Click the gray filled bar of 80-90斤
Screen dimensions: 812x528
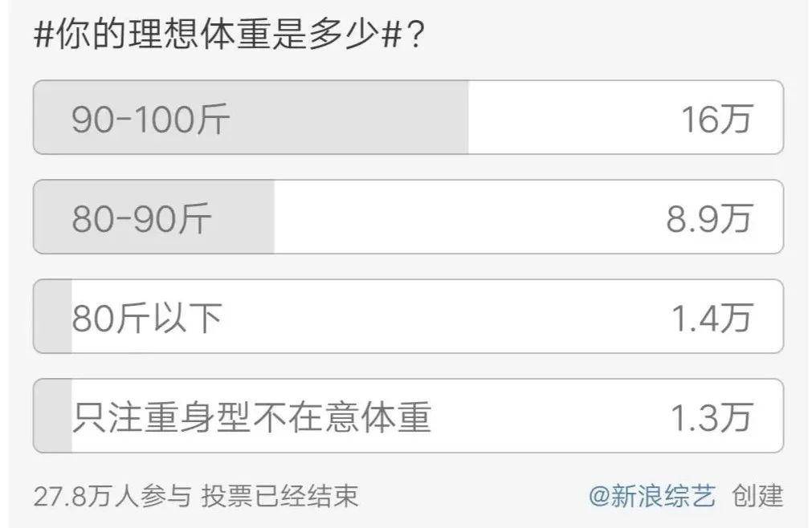(x=241, y=218)
